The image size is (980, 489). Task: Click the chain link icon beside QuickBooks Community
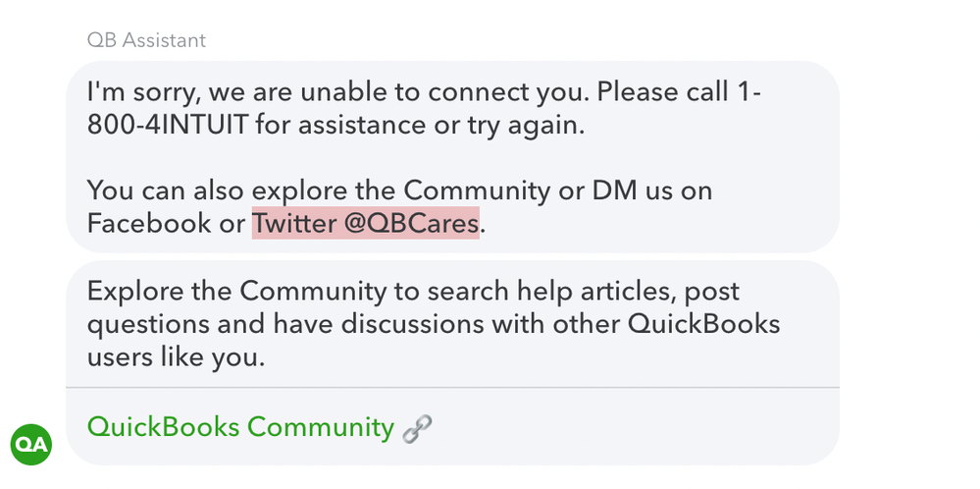point(417,429)
